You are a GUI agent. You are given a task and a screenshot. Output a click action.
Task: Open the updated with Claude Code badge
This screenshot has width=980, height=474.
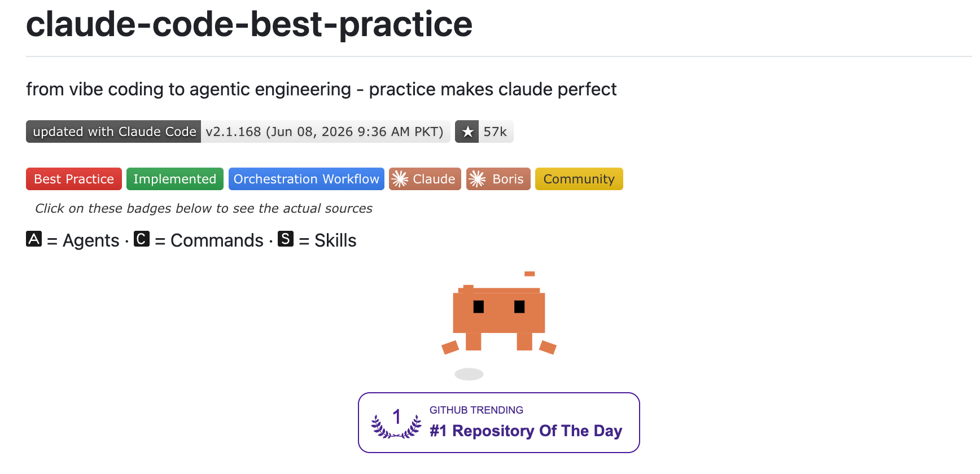pos(113,131)
